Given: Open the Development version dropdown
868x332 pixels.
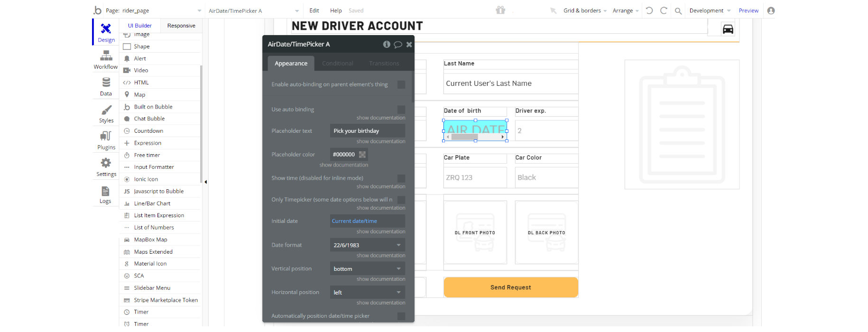Looking at the screenshot, I should click(x=710, y=10).
